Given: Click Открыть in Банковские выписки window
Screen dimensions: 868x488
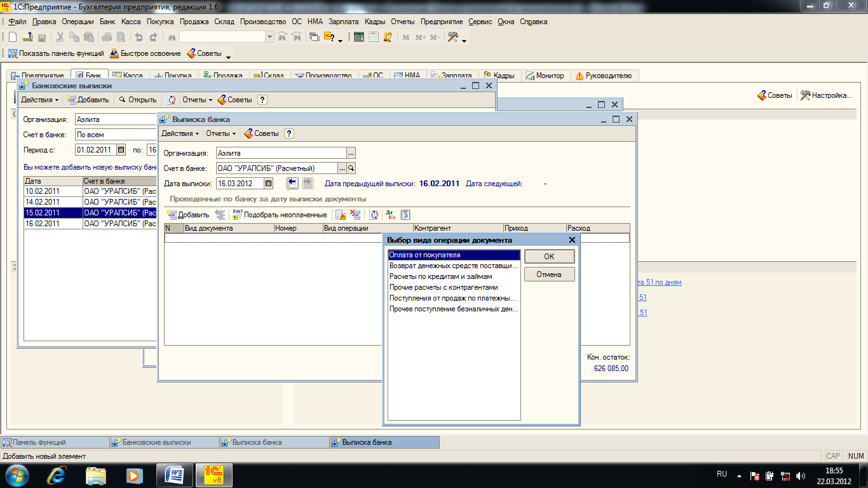Looking at the screenshot, I should (x=137, y=100).
